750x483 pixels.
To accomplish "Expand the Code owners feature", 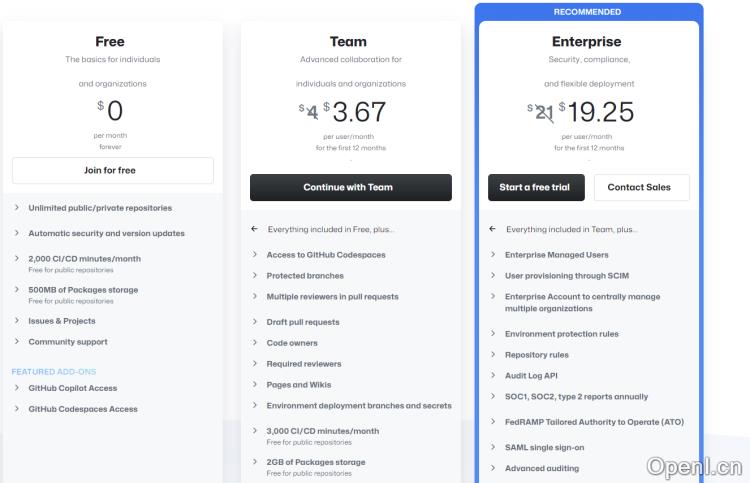I will coord(292,343).
